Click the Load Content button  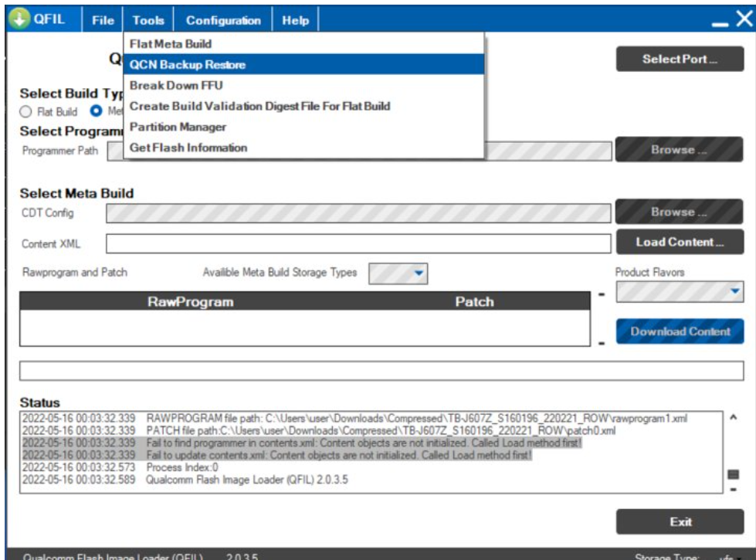click(680, 242)
